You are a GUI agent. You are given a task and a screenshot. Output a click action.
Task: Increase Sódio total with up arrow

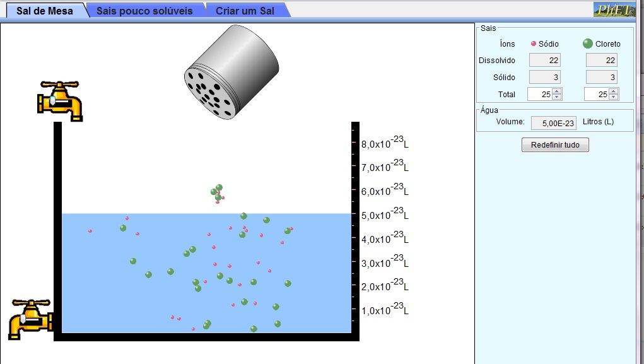coord(557,91)
